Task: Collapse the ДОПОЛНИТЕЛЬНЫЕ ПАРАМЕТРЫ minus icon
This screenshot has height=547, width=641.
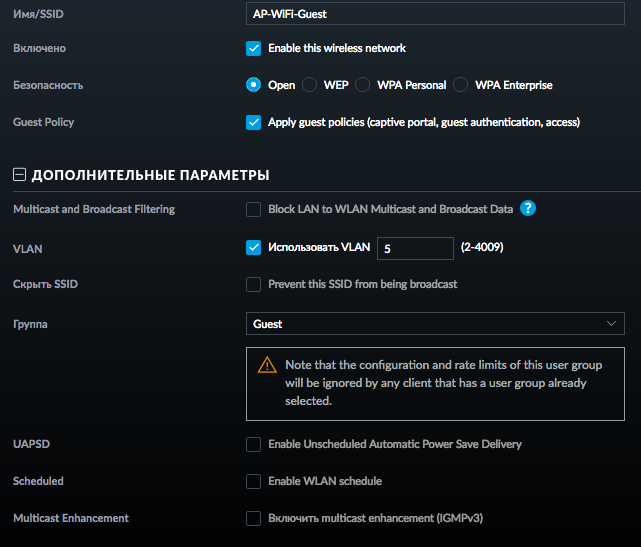Action: [19, 175]
